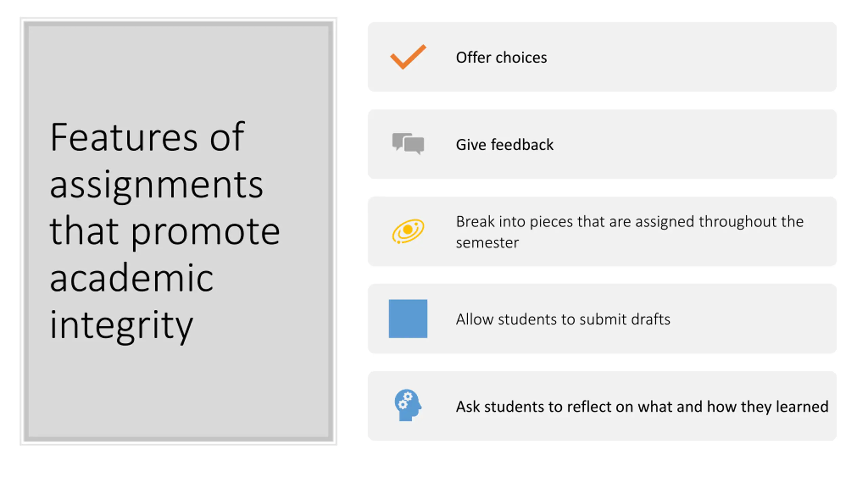Viewport: 868px width, 488px height.
Task: Select the 'Offer choices' text
Action: tap(501, 57)
